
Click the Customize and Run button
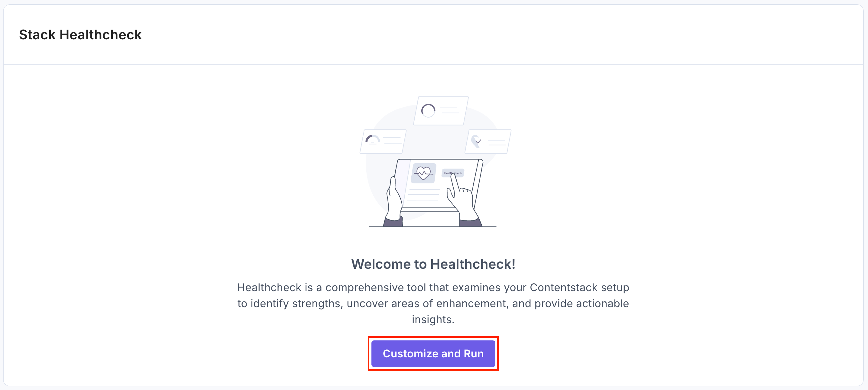[x=433, y=354]
